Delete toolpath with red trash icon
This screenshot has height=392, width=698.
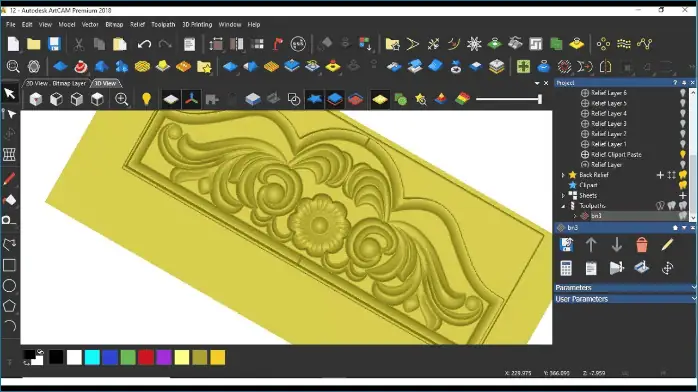pos(641,245)
